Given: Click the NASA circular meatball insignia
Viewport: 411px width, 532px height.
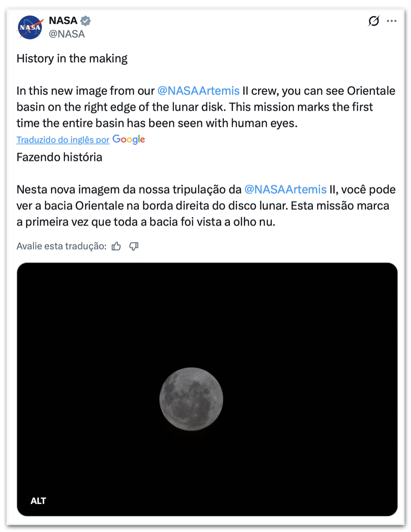Looking at the screenshot, I should [29, 27].
